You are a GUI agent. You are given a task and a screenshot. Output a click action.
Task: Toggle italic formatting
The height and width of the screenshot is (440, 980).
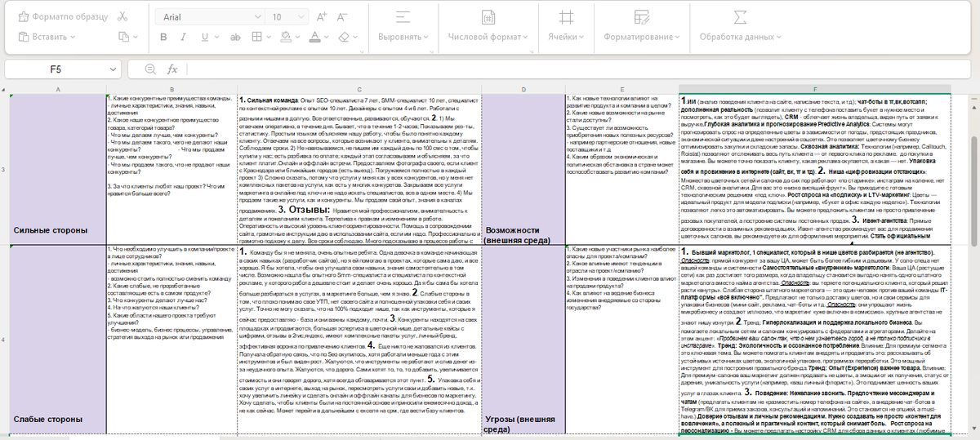tap(185, 37)
